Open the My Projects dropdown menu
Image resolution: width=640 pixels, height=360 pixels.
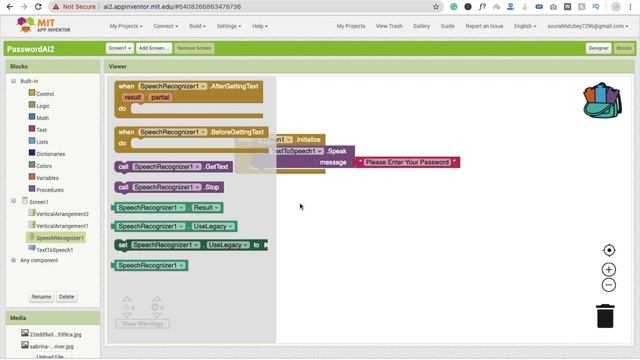126,26
